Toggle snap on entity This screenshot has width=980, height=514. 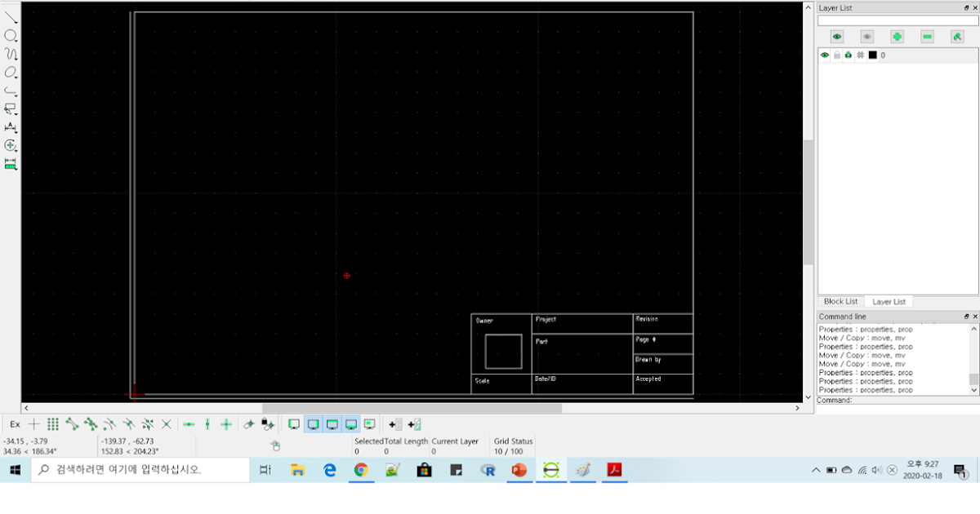pyautogui.click(x=91, y=424)
